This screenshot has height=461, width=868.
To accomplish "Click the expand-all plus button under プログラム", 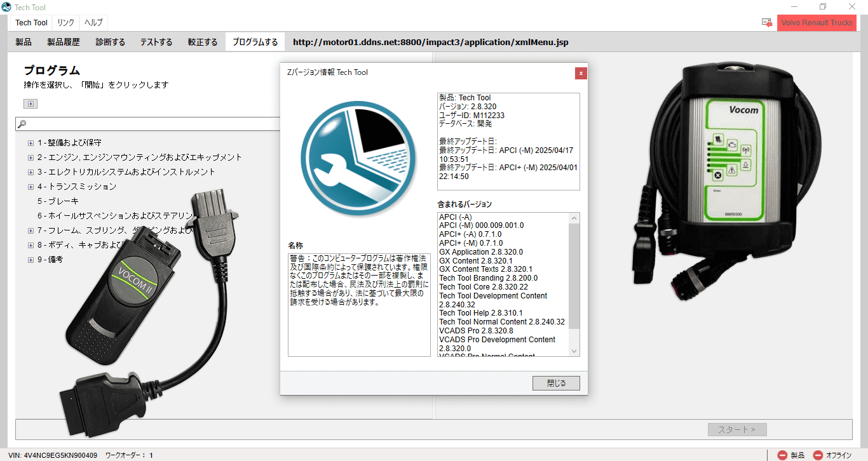I will (31, 104).
